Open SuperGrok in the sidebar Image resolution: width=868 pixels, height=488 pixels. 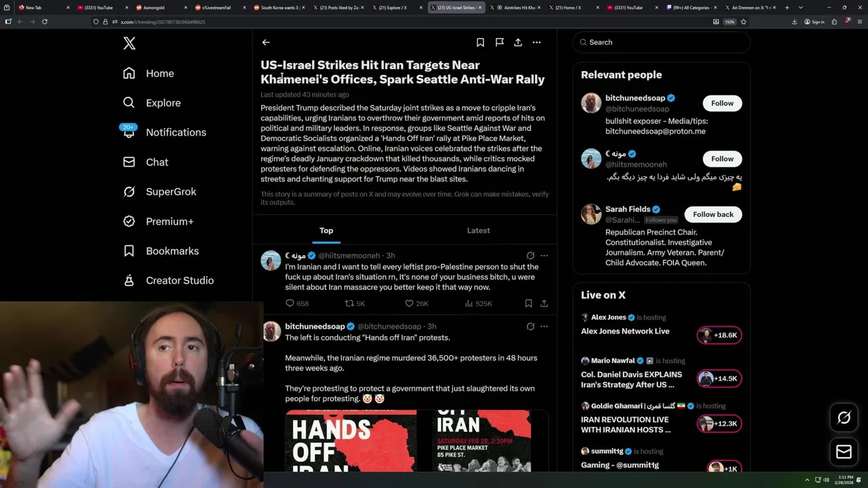click(159, 192)
